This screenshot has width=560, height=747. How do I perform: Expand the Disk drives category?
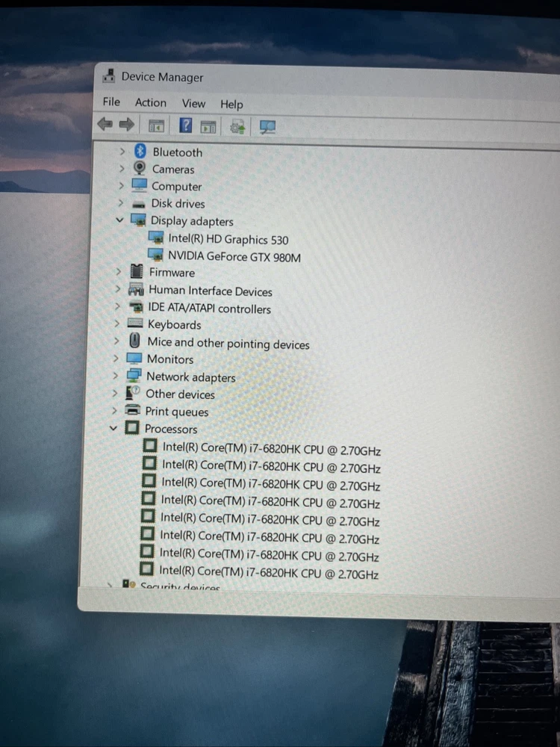coord(120,203)
